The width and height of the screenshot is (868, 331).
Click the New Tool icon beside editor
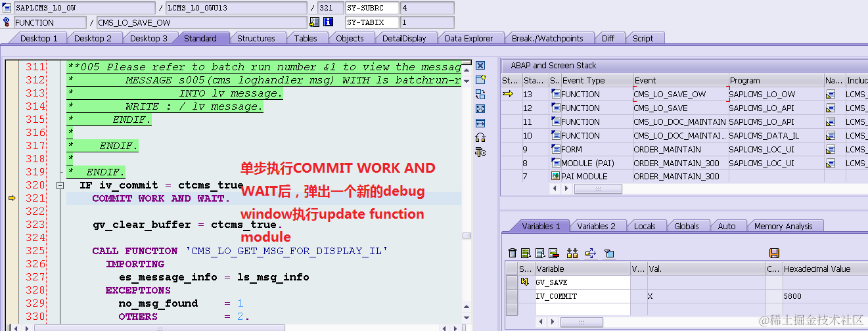coord(480,79)
